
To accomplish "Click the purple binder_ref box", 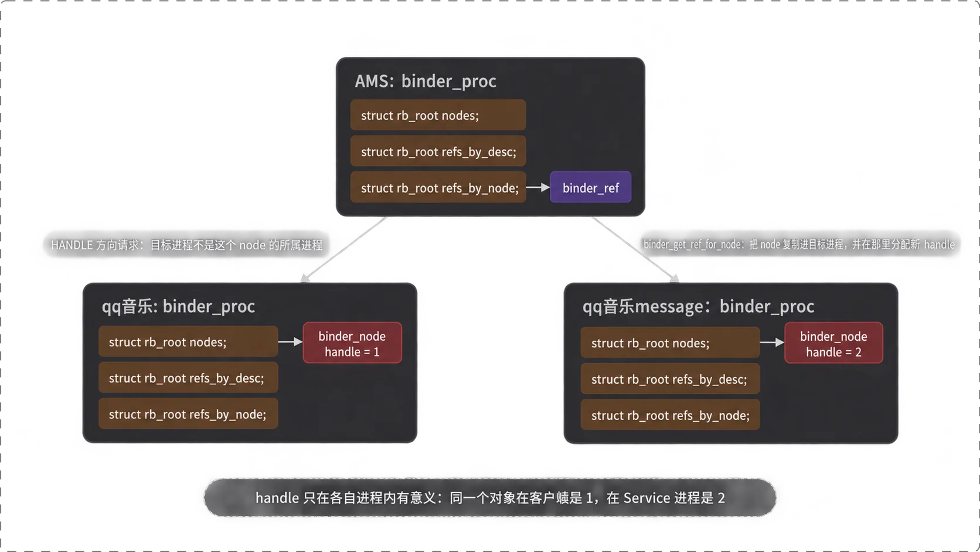I will click(590, 188).
